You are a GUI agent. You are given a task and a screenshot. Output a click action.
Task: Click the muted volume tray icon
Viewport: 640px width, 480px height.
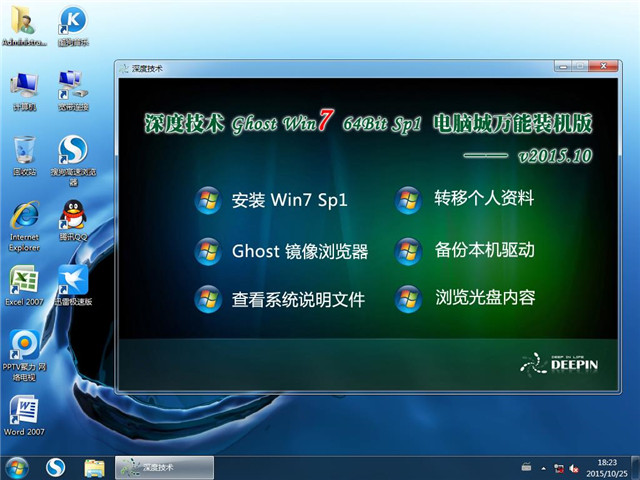click(x=574, y=469)
